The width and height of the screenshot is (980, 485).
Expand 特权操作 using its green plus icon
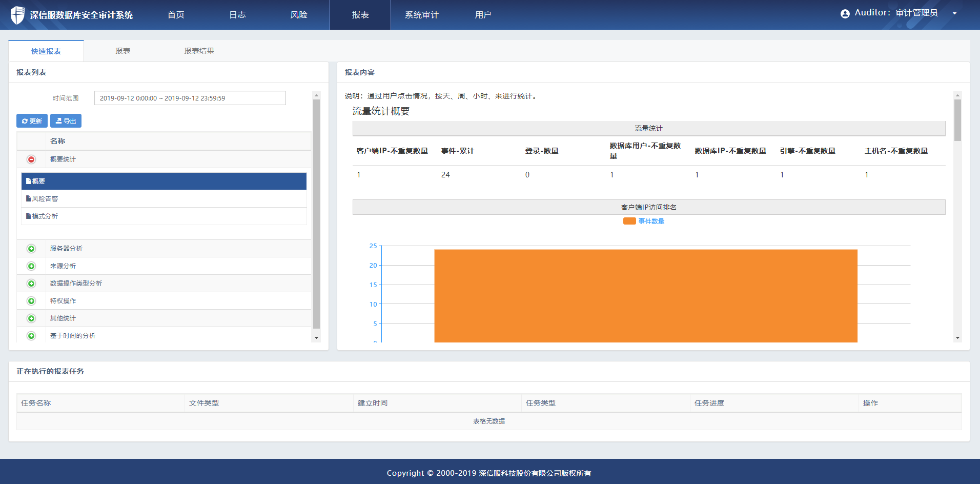pos(31,301)
